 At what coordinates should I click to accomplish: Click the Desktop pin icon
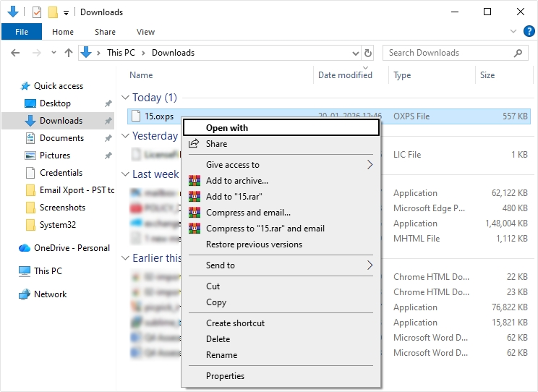coord(108,103)
